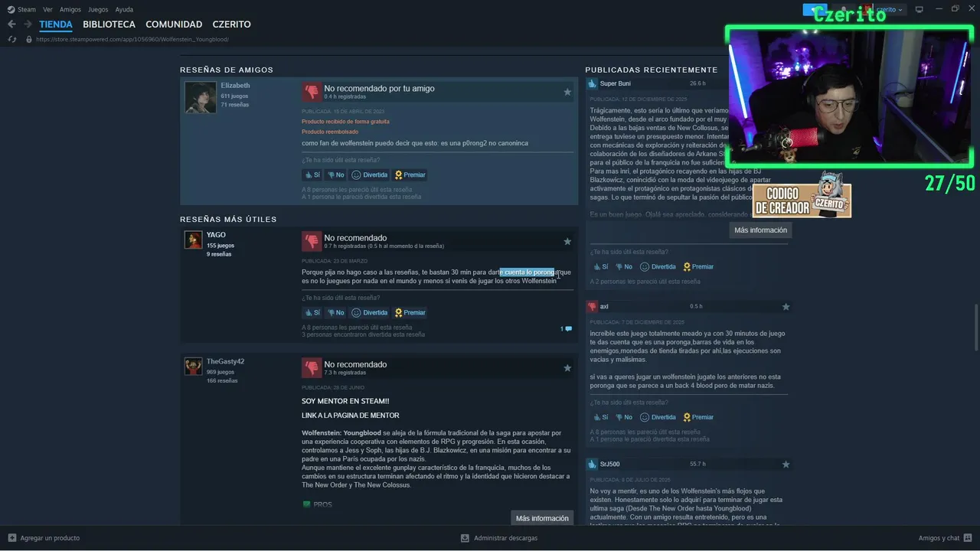This screenshot has width=980, height=551.
Task: Click the padlock icon beside the URL
Action: click(29, 39)
